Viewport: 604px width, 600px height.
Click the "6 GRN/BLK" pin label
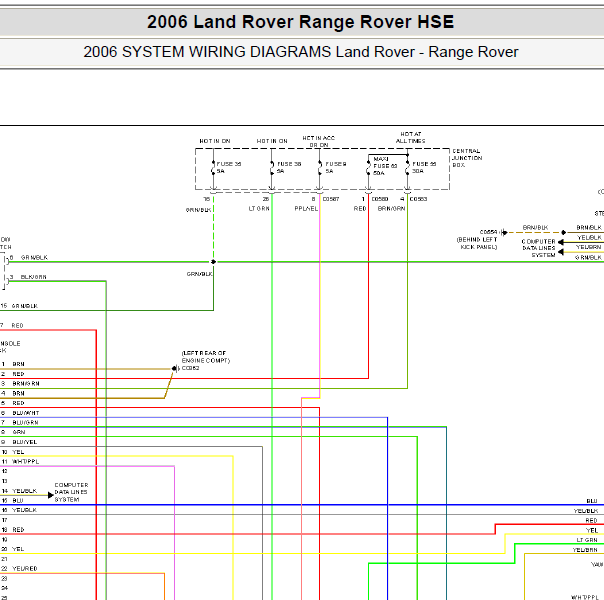[29, 258]
